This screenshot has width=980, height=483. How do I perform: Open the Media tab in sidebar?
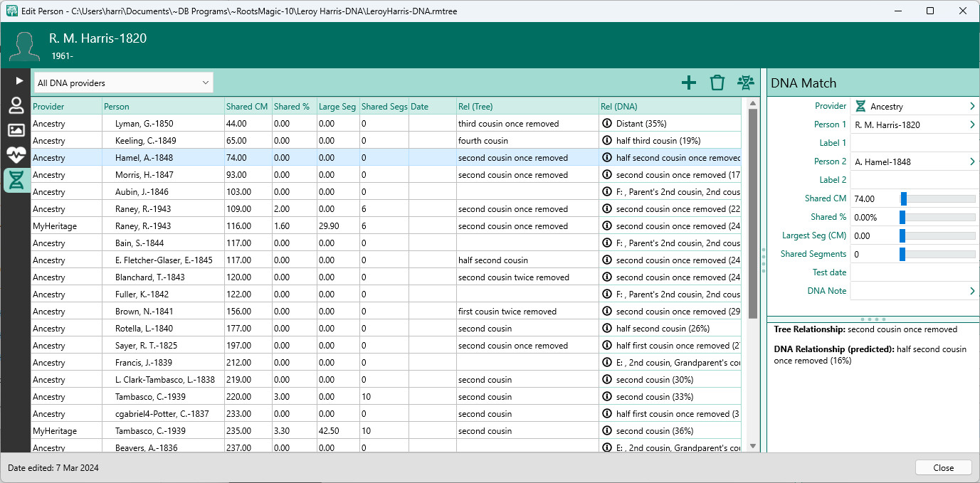coord(16,130)
